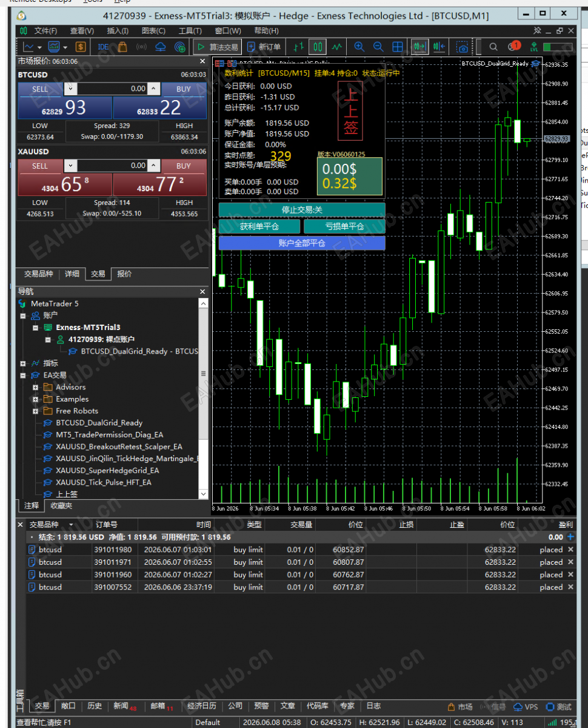This screenshot has width=588, height=728.
Task: Click 账户全部平仓 button
Action: pos(302,243)
